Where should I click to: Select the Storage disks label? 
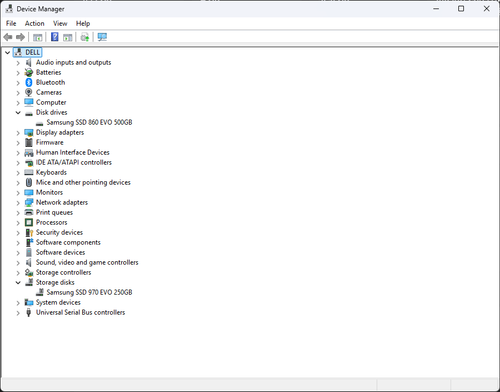[55, 282]
